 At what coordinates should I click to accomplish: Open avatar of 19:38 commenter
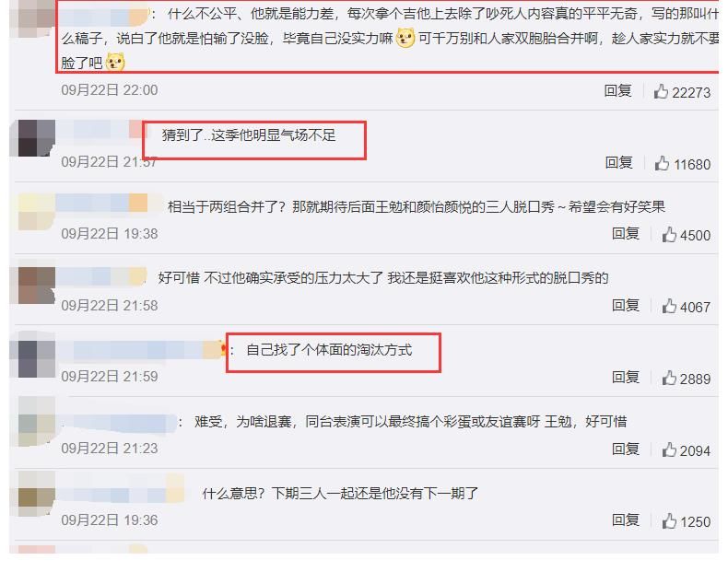(x=37, y=212)
